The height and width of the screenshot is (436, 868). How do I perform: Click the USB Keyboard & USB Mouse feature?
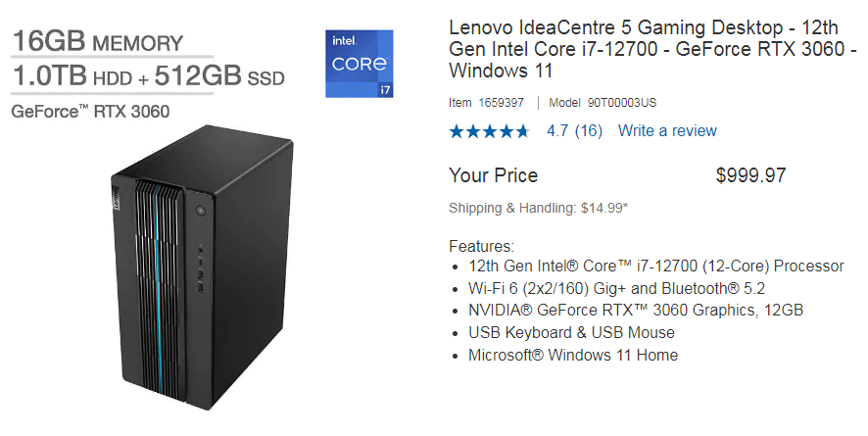(x=571, y=332)
